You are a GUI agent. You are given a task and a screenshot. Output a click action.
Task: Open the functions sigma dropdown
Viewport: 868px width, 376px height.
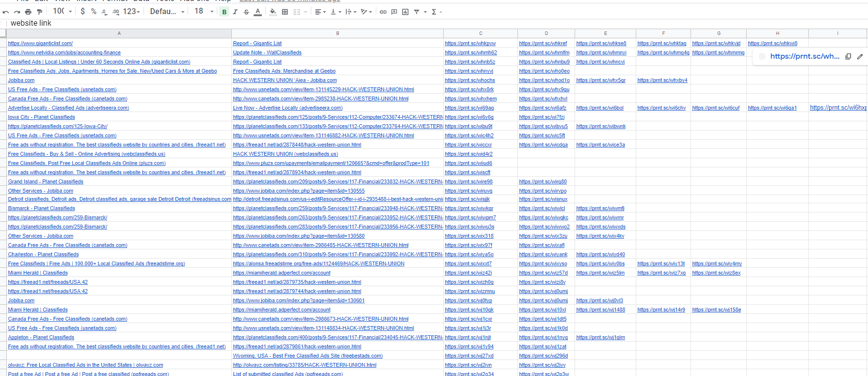[436, 12]
